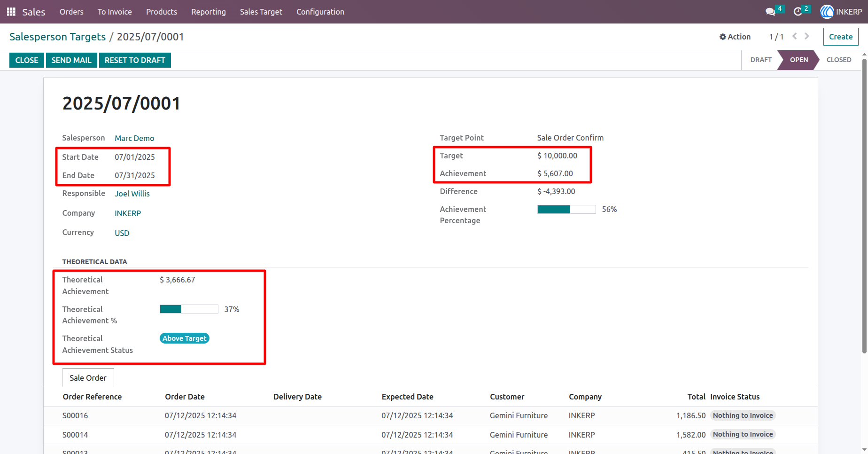Click the Create button
Viewport: 868px width, 454px height.
841,37
